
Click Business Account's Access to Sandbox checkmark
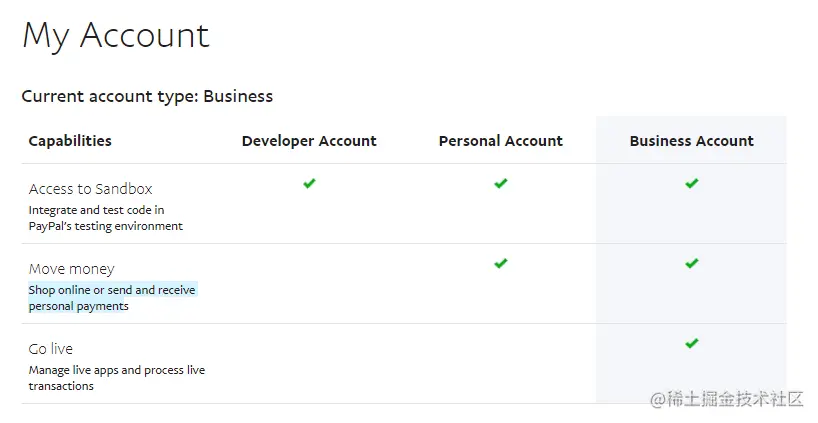691,184
